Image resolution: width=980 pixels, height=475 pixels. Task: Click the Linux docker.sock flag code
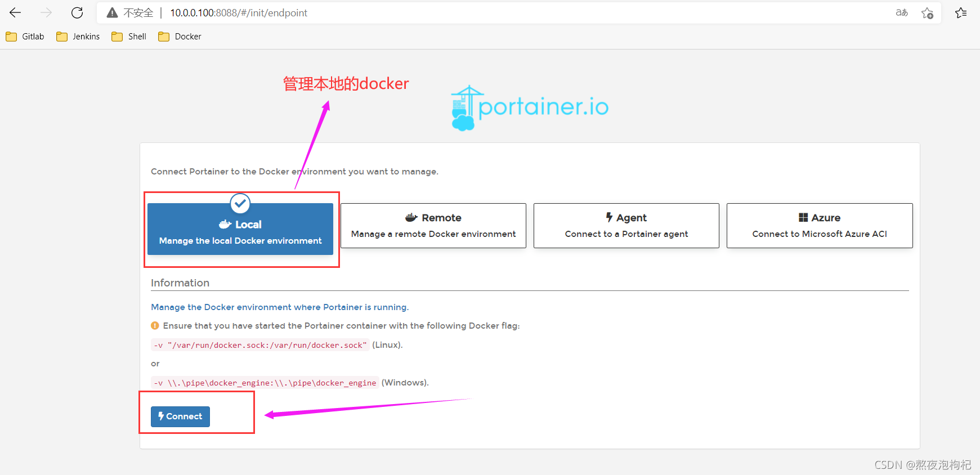(x=260, y=345)
